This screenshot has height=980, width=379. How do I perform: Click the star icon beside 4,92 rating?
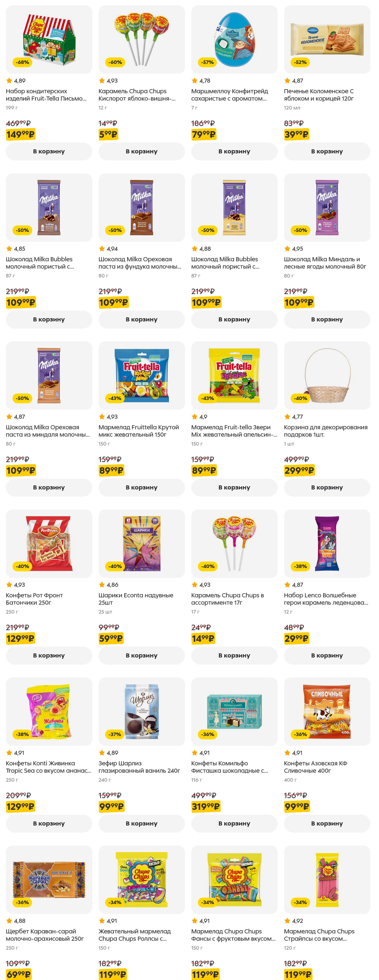(x=287, y=921)
